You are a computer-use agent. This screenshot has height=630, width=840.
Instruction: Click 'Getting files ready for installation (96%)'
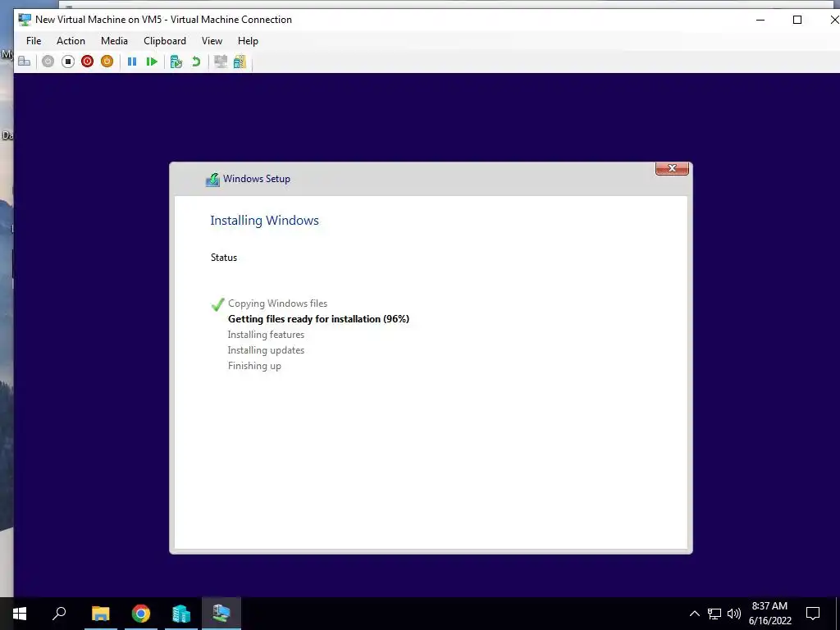point(318,319)
